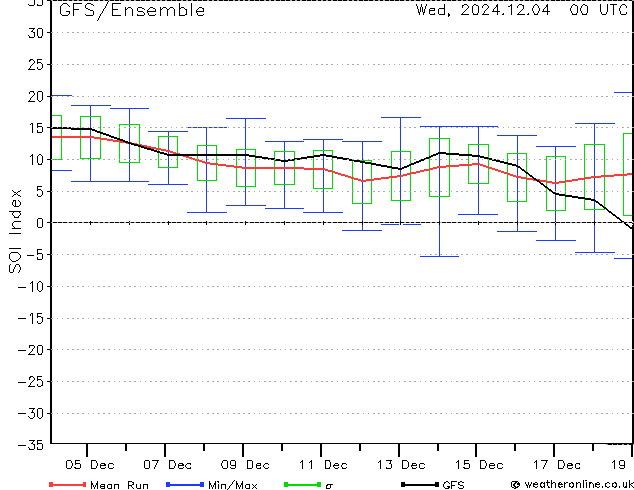Click the y-axis value 25

tap(36, 64)
